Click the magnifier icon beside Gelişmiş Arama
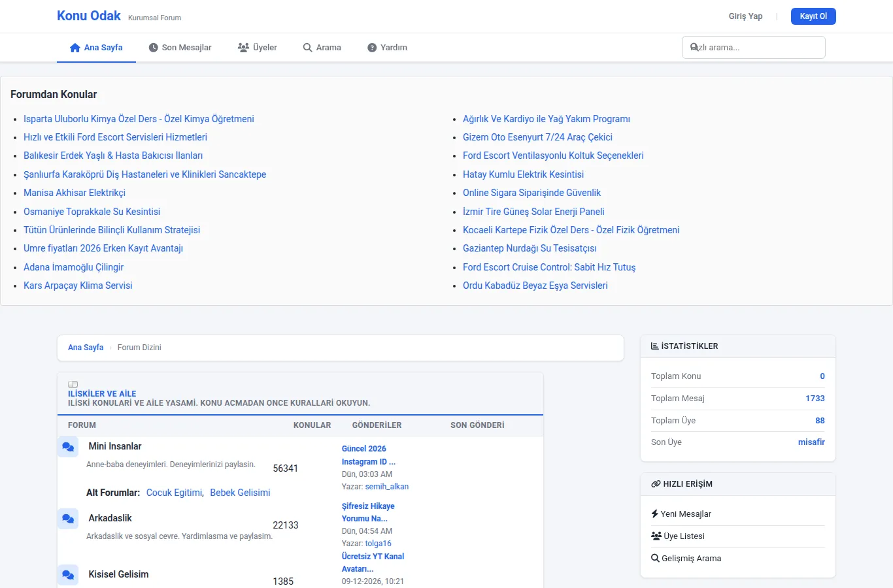This screenshot has width=893, height=588. 655,559
